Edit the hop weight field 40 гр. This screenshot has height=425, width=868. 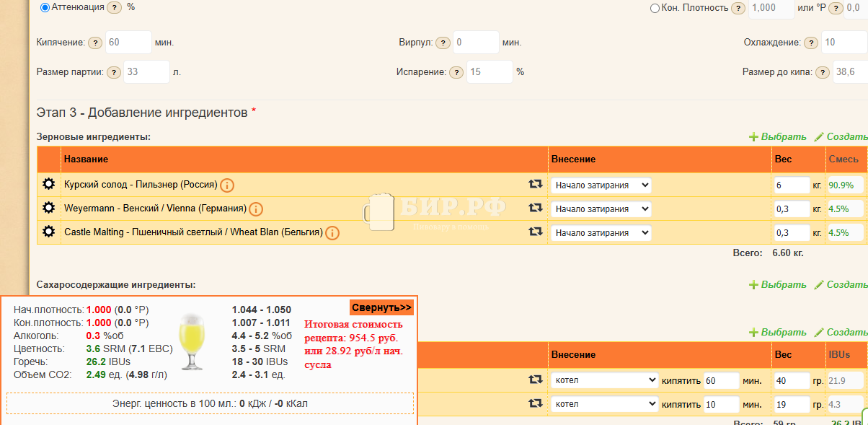point(791,380)
